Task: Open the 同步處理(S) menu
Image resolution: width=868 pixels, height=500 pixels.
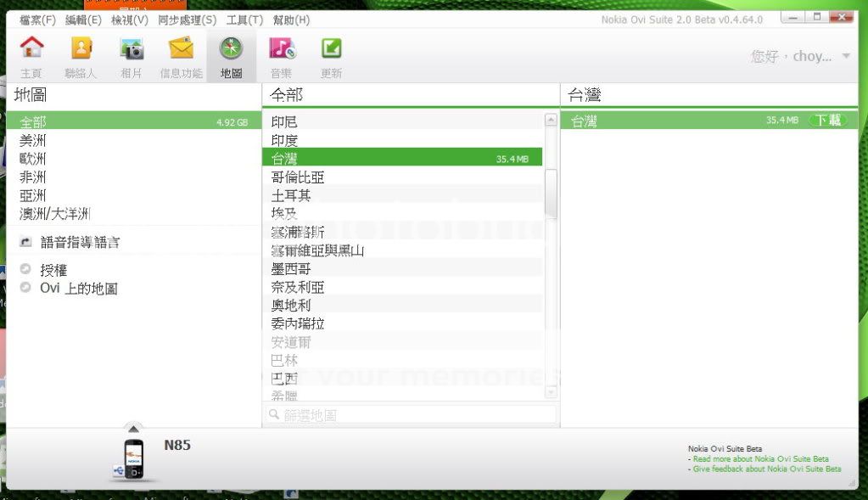Action: [x=188, y=20]
